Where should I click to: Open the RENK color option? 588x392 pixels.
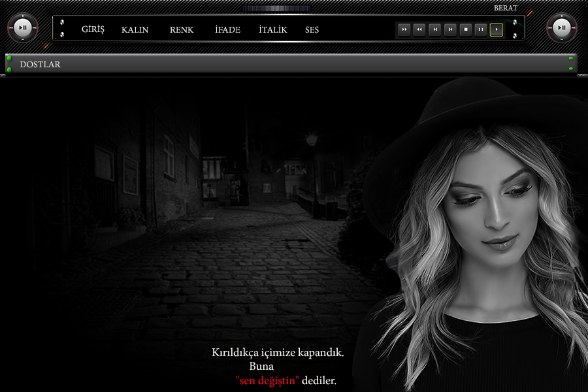[x=182, y=29]
